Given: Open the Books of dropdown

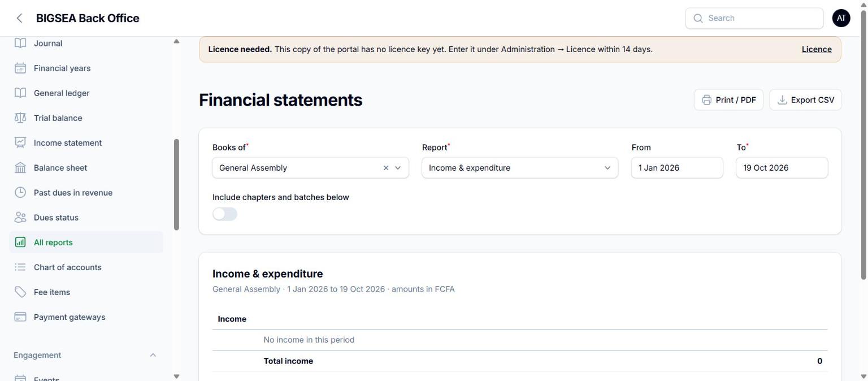Looking at the screenshot, I should pos(310,168).
